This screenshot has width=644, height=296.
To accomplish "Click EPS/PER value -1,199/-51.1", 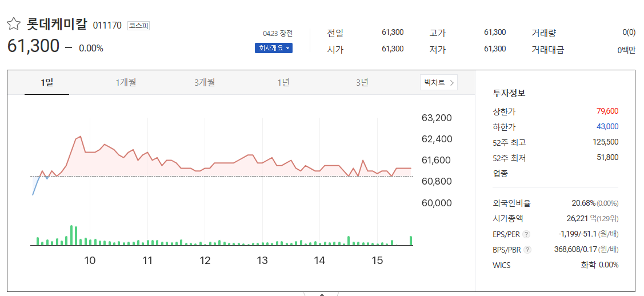I will coord(577,234).
